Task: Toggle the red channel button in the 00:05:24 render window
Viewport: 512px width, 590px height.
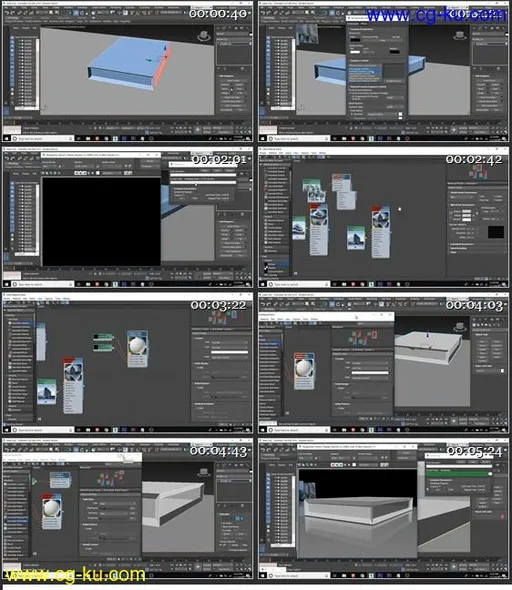Action: [333, 465]
